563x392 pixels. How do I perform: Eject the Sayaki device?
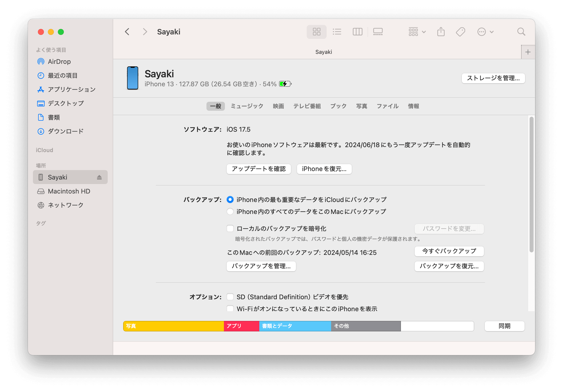[x=99, y=177]
